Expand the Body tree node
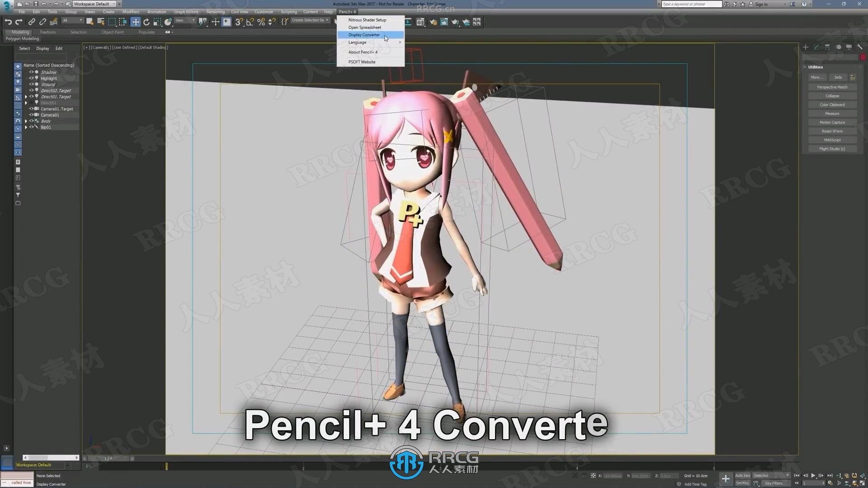The width and height of the screenshot is (868, 488). pyautogui.click(x=26, y=121)
